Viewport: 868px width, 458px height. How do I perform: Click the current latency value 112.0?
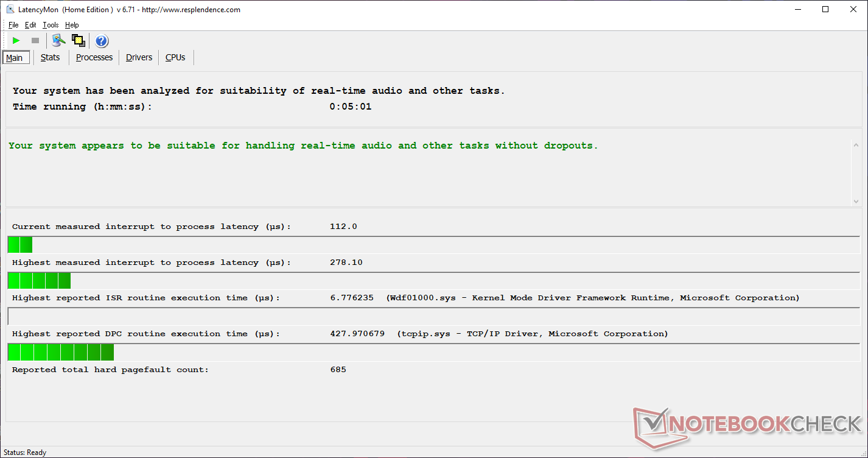tap(343, 227)
